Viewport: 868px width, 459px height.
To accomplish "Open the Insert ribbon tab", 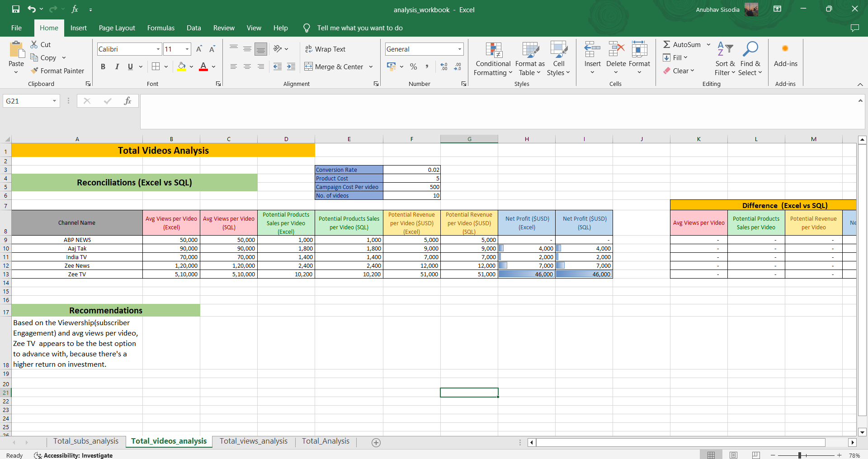I will coord(79,28).
